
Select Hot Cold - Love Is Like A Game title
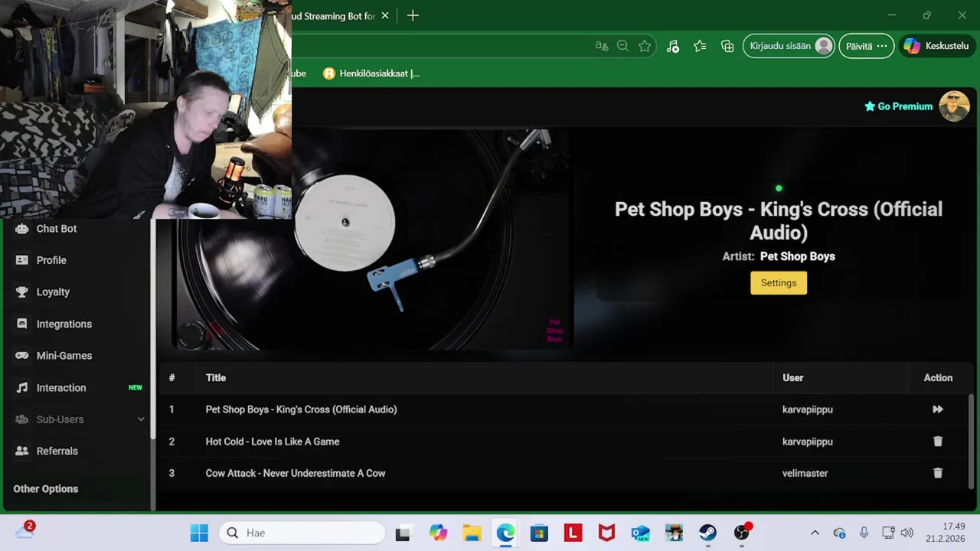pyautogui.click(x=273, y=442)
